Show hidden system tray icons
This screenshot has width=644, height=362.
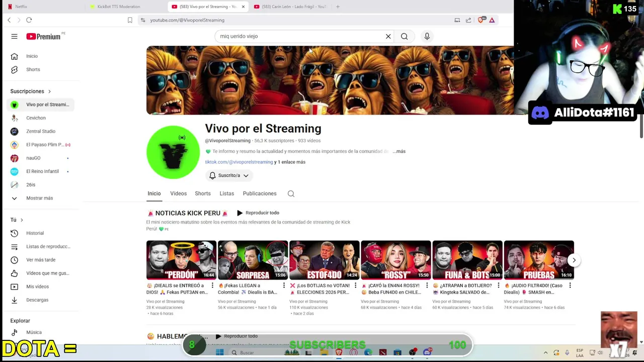pyautogui.click(x=545, y=352)
